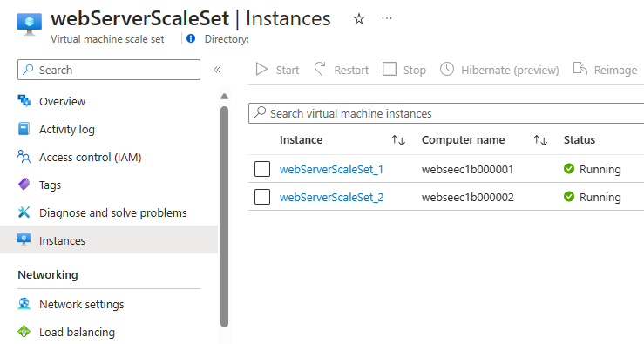Sort by the Computer name column arrows
This screenshot has height=344, width=644.
(x=540, y=140)
